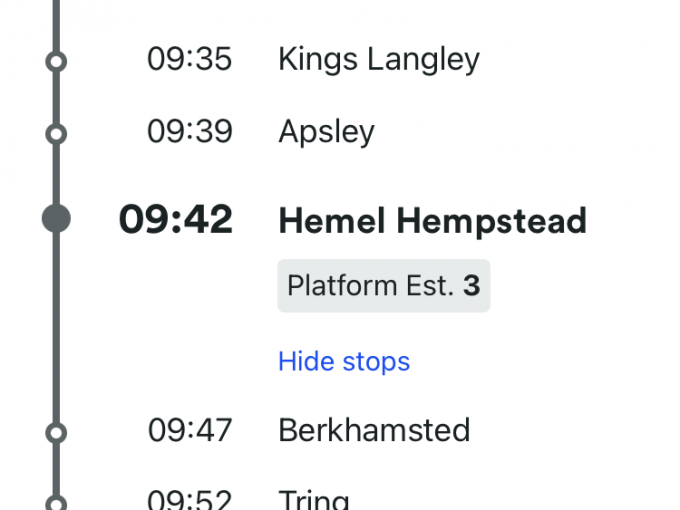This screenshot has height=510, width=680.
Task: Click the 09:39 departure time
Action: coord(190,131)
